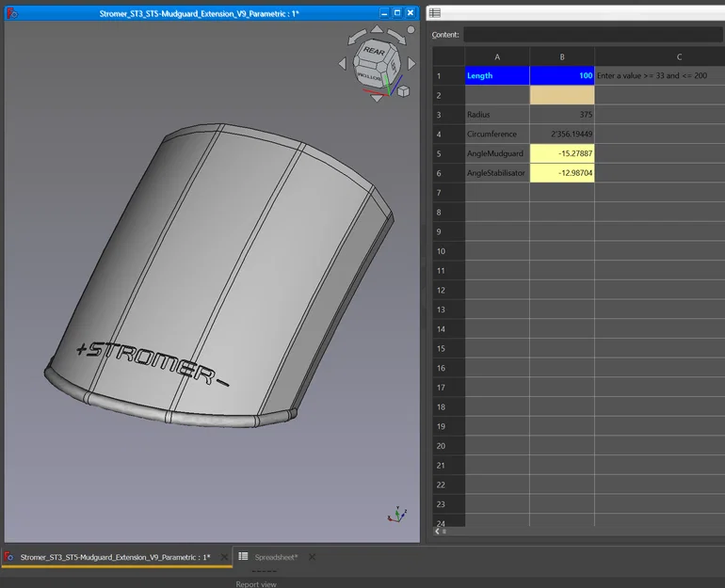
Task: Rotate view right with navigation cube right arrow
Action: [411, 64]
